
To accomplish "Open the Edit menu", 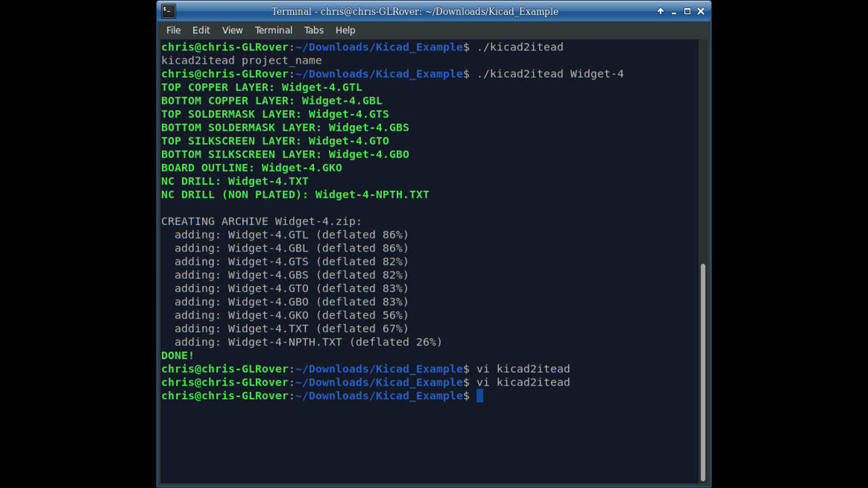I will tap(201, 30).
